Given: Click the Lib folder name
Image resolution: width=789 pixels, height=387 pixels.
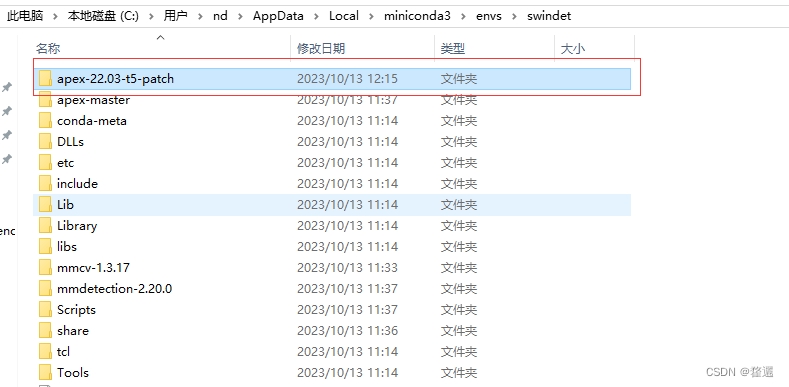Looking at the screenshot, I should click(65, 204).
